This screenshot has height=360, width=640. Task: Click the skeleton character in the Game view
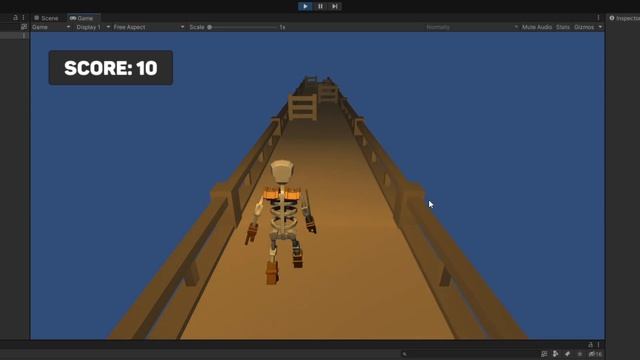pos(282,220)
